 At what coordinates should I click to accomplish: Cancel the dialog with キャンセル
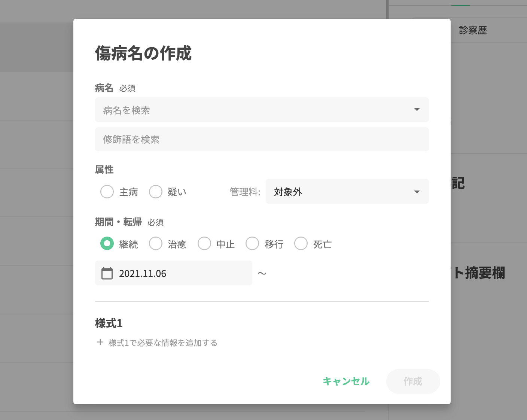point(346,381)
